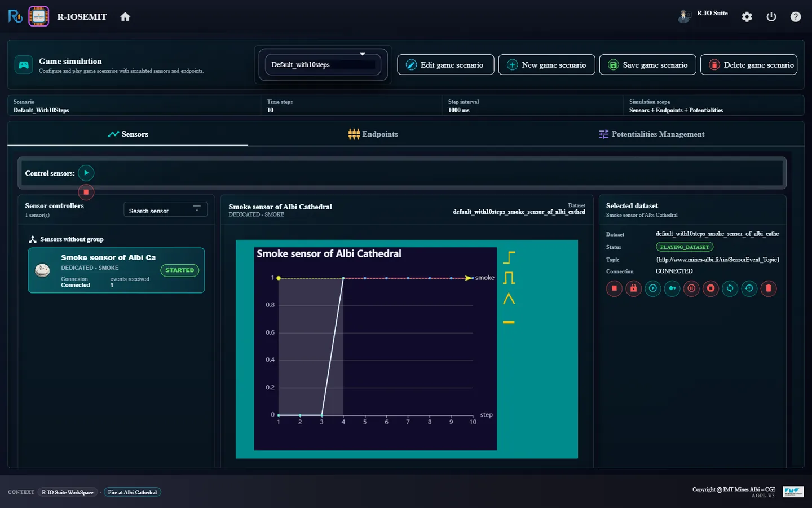Apply the square pulse waveform shape
The width and height of the screenshot is (812, 508).
pos(509,278)
